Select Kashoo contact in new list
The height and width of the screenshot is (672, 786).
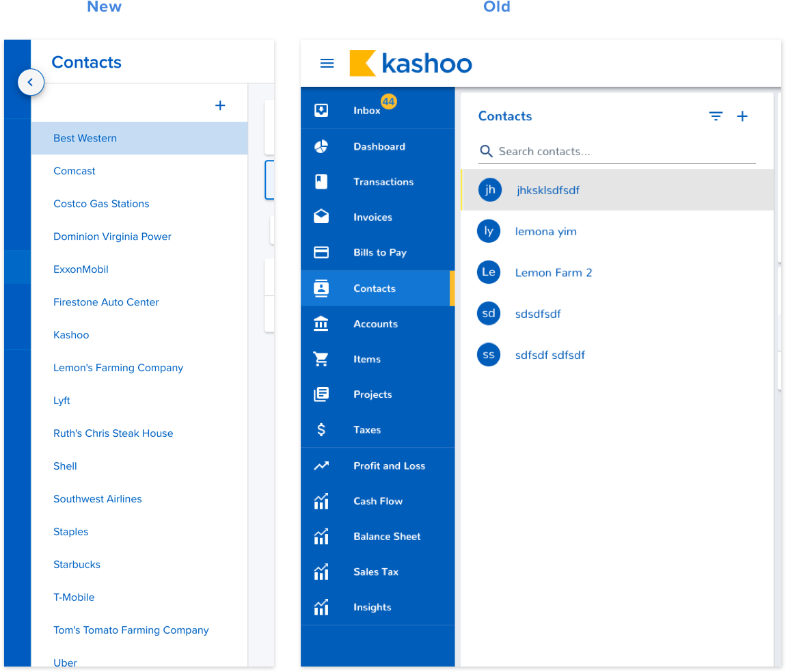click(139, 334)
